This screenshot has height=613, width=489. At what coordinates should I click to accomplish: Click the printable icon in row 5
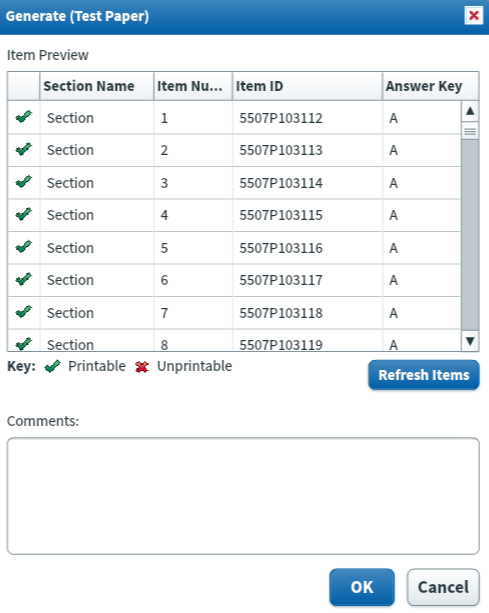coord(23,247)
